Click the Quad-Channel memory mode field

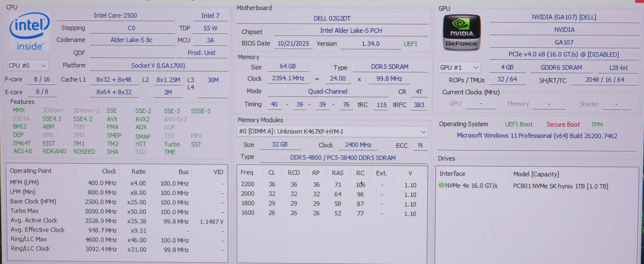pos(328,91)
